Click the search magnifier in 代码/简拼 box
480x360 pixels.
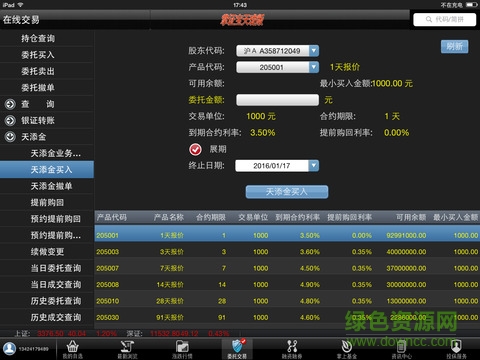[429, 19]
